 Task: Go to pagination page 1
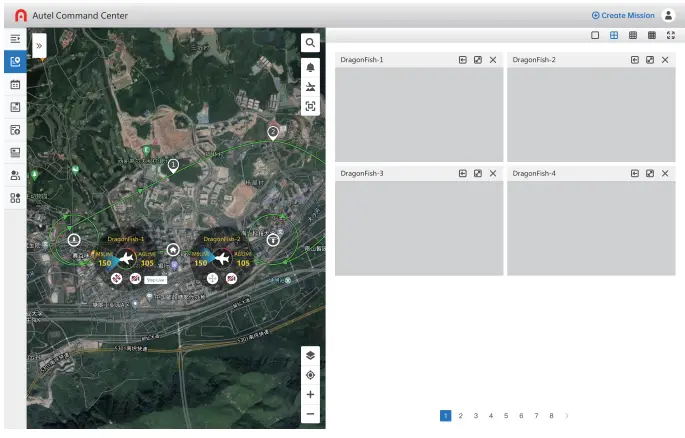pos(445,416)
